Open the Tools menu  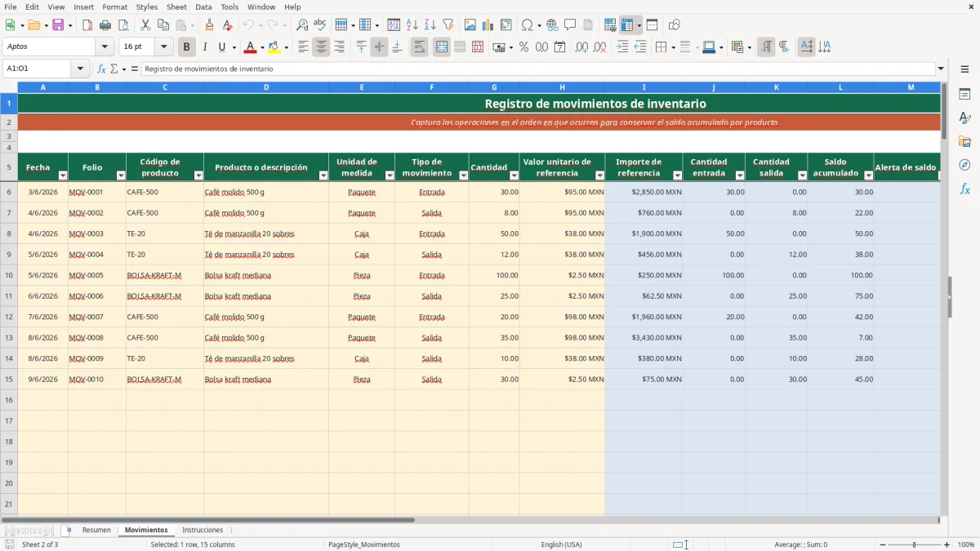(x=229, y=7)
